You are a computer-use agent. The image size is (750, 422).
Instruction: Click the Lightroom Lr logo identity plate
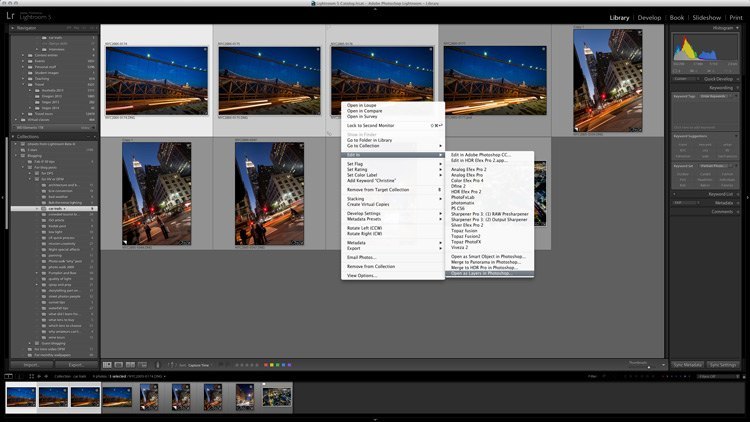coord(11,16)
